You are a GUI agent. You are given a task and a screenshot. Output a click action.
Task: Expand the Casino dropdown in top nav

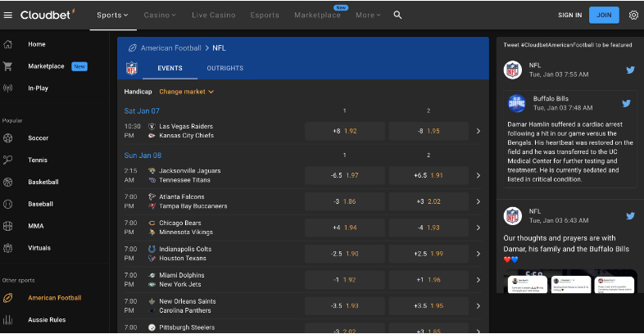tap(160, 16)
